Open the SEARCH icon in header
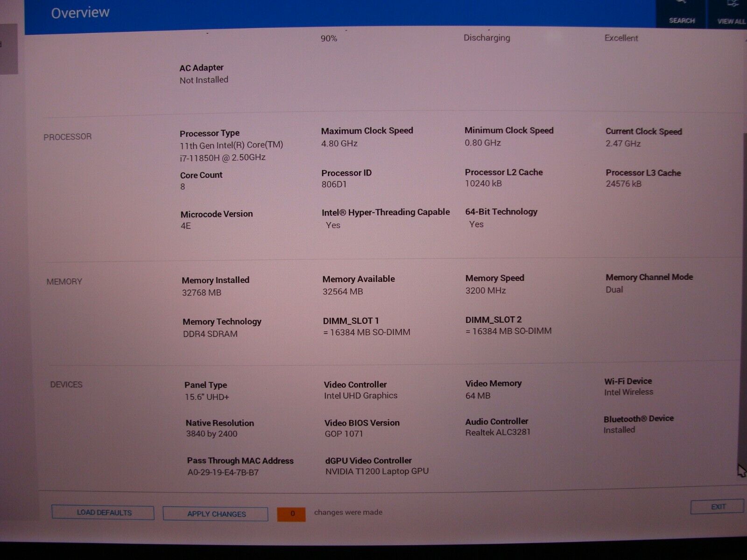Viewport: 747px width, 560px height. [x=681, y=13]
